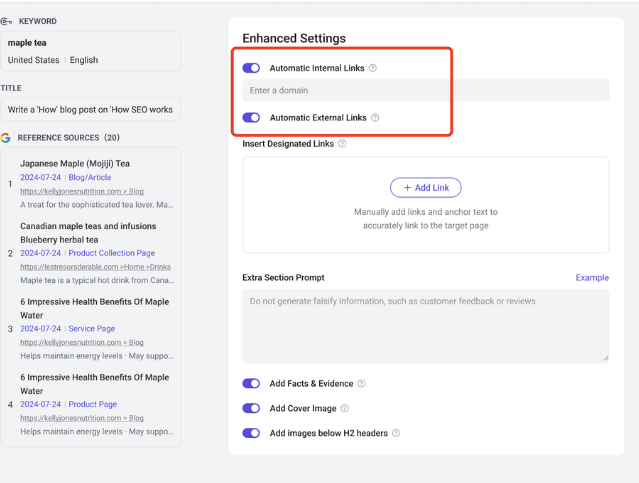The width and height of the screenshot is (639, 483).
Task: Click inside Extra Section Prompt textarea
Action: pos(425,325)
